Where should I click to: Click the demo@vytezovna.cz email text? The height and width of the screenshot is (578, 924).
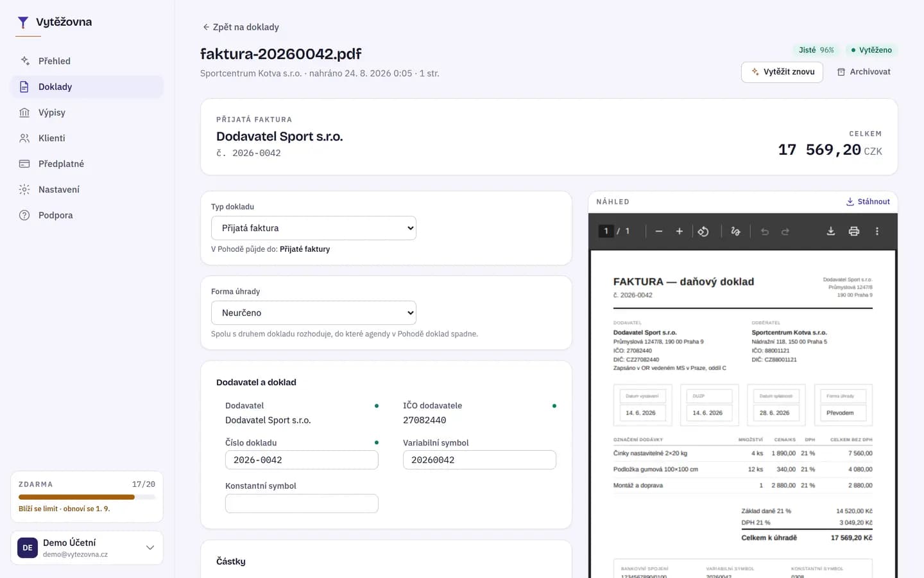click(x=75, y=554)
